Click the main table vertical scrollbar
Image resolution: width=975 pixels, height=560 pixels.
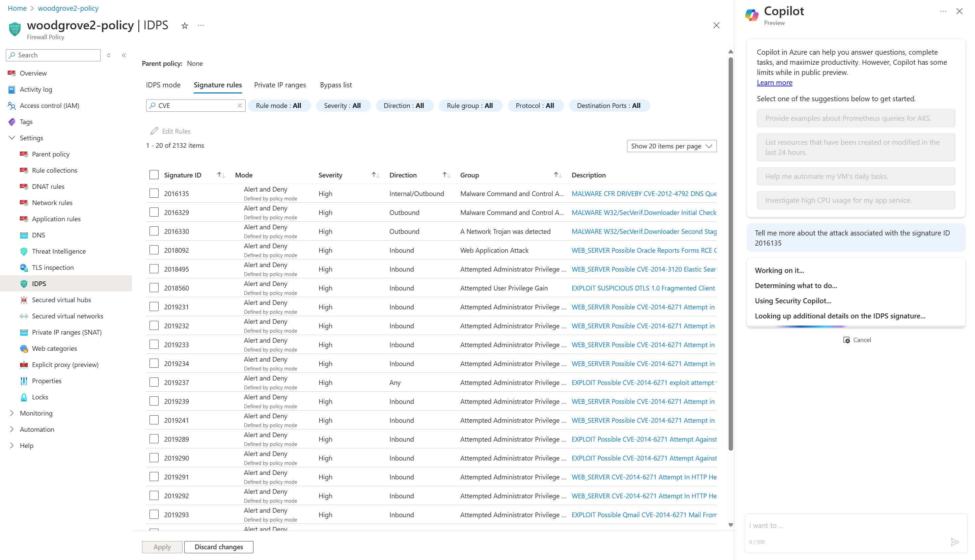click(x=730, y=254)
